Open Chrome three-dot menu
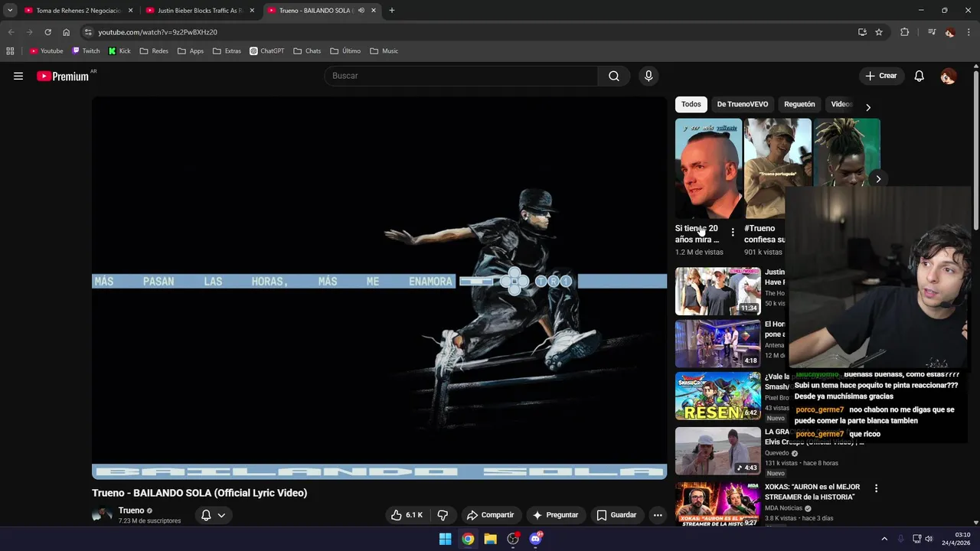Screen dimensions: 980x551 (x=969, y=32)
